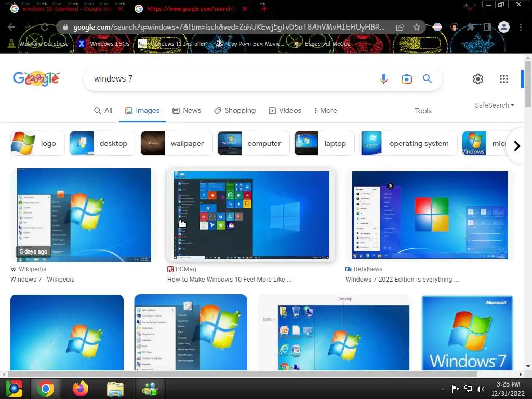The height and width of the screenshot is (399, 532).
Task: Filter by the operating system chip
Action: (408, 143)
